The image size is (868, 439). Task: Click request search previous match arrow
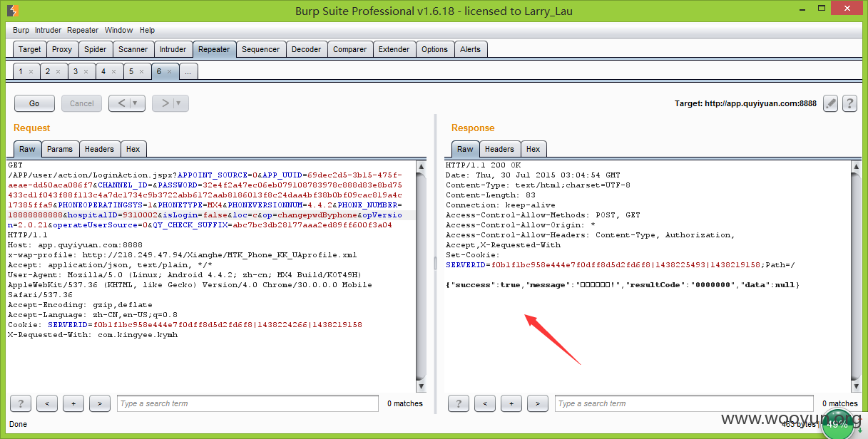click(46, 403)
